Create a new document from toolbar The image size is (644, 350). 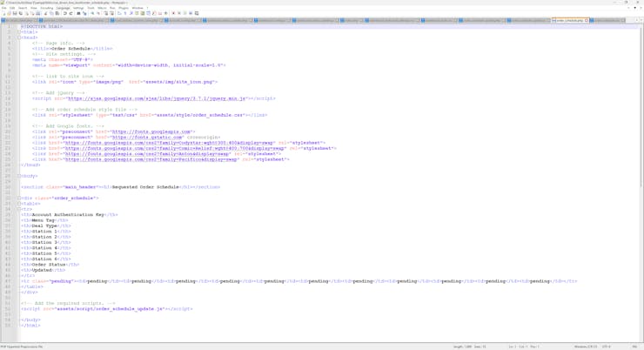[3, 13]
